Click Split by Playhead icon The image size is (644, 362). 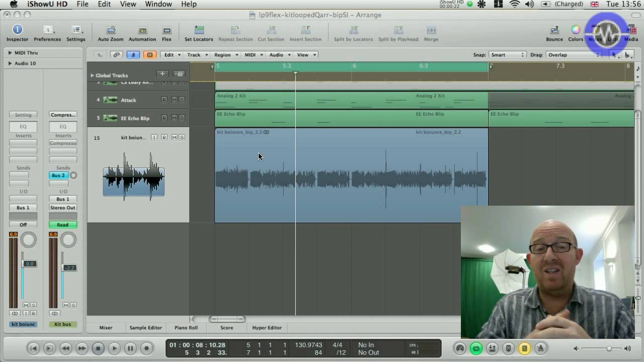pos(398,30)
